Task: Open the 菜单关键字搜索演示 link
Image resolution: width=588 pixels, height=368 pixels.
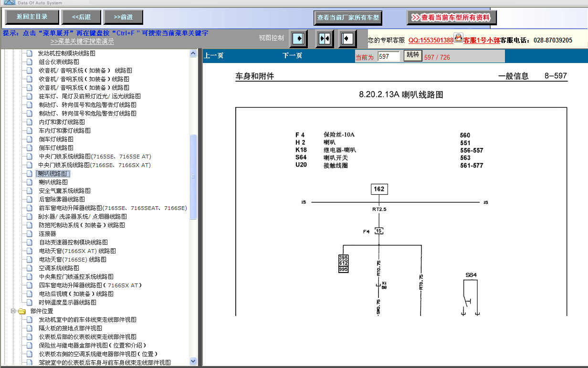Action: [82, 42]
